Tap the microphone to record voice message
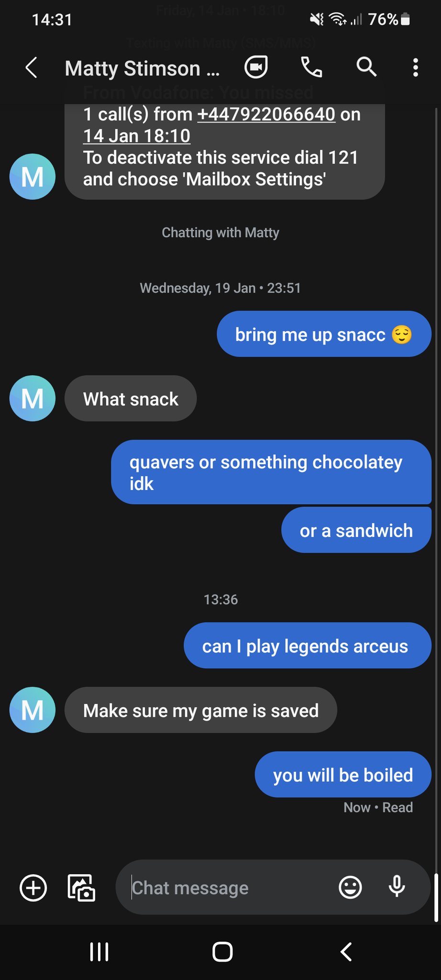The image size is (441, 980). point(397,887)
